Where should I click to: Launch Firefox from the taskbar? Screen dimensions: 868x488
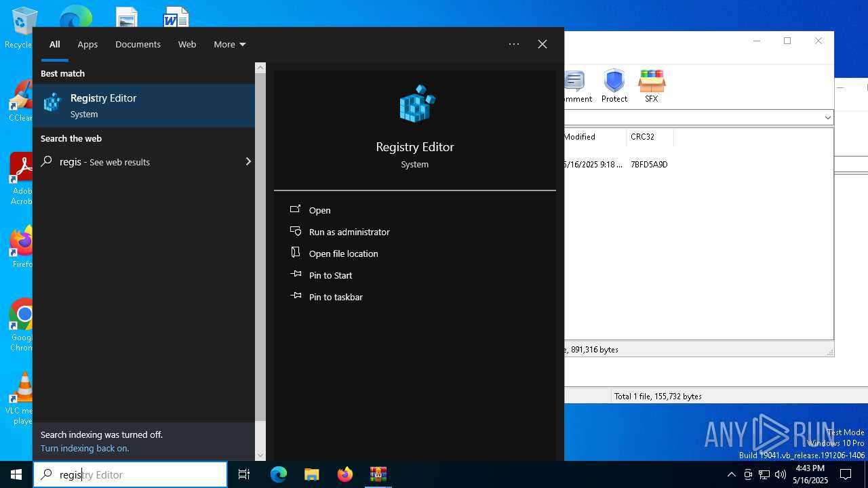point(345,474)
